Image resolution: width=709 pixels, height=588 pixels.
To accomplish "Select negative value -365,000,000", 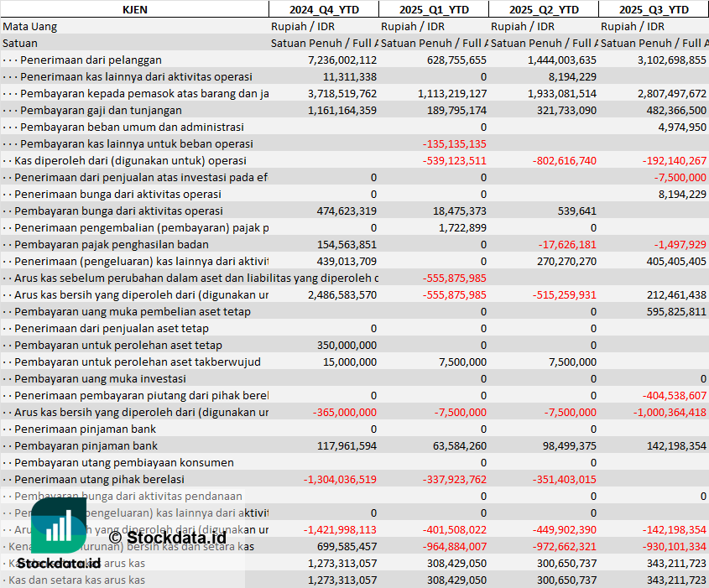I will [x=345, y=412].
